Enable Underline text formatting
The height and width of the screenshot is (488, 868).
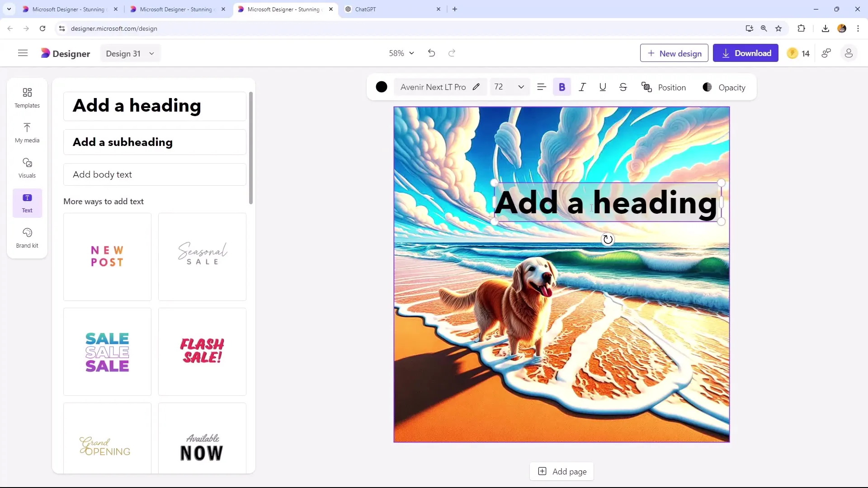(603, 88)
